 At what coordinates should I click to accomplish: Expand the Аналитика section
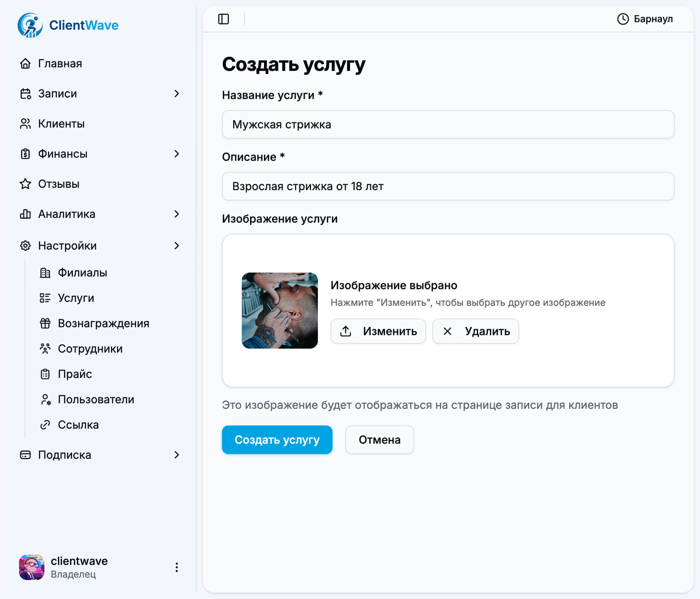click(177, 214)
